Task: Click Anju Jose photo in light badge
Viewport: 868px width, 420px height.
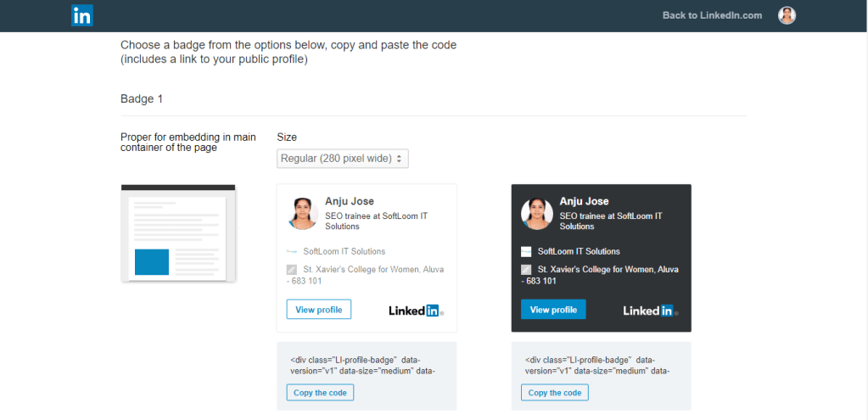Action: click(x=302, y=213)
